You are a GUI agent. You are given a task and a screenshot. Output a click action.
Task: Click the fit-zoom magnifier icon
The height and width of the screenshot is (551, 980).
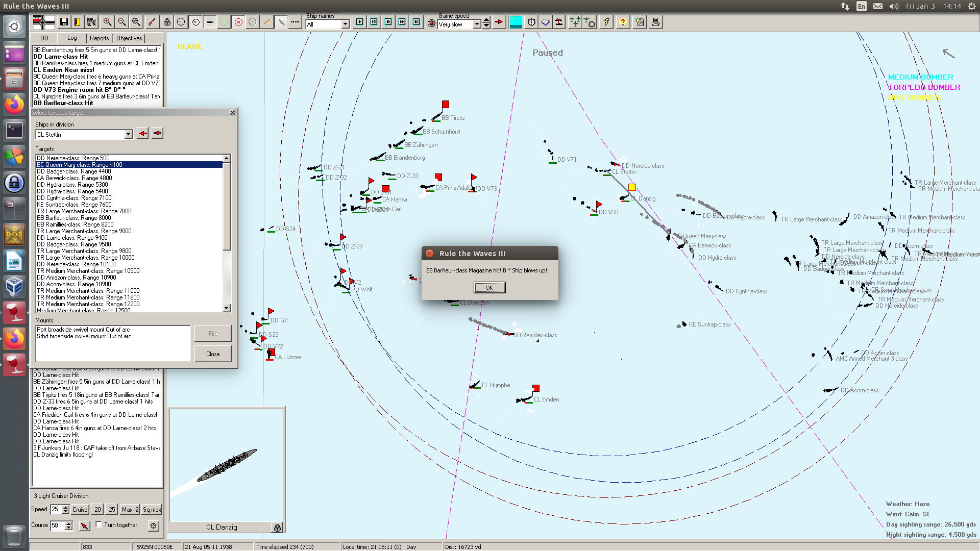[x=136, y=22]
